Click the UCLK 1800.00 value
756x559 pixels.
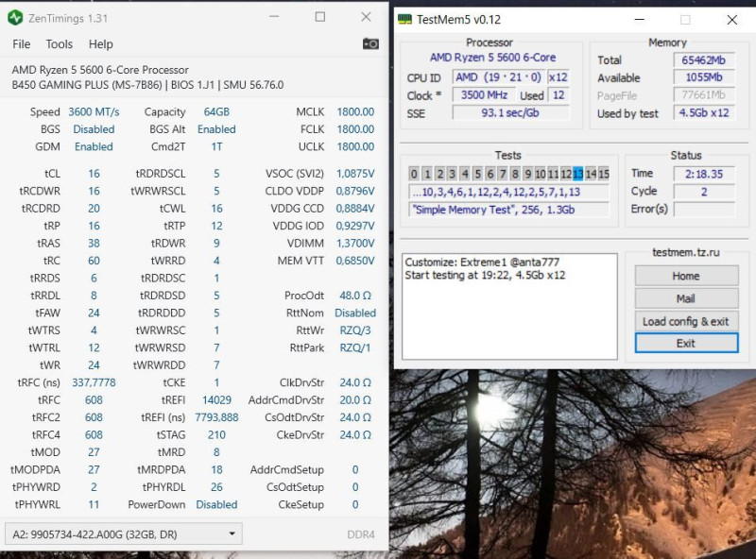pos(355,146)
